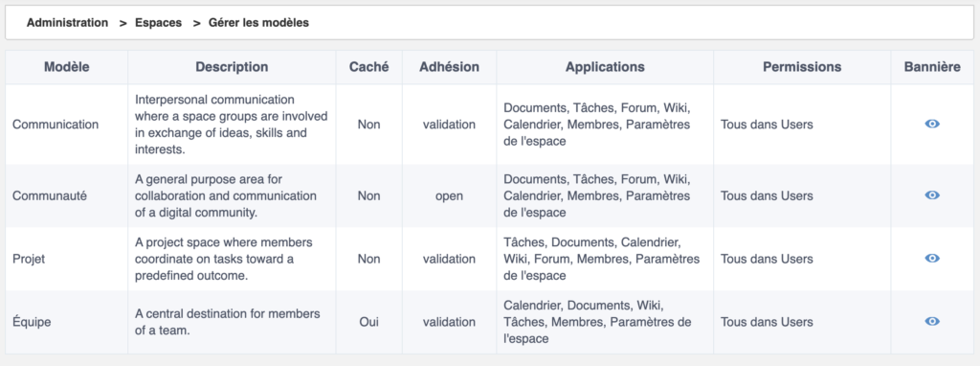
Task: Click the general purpose area description
Action: tap(226, 195)
